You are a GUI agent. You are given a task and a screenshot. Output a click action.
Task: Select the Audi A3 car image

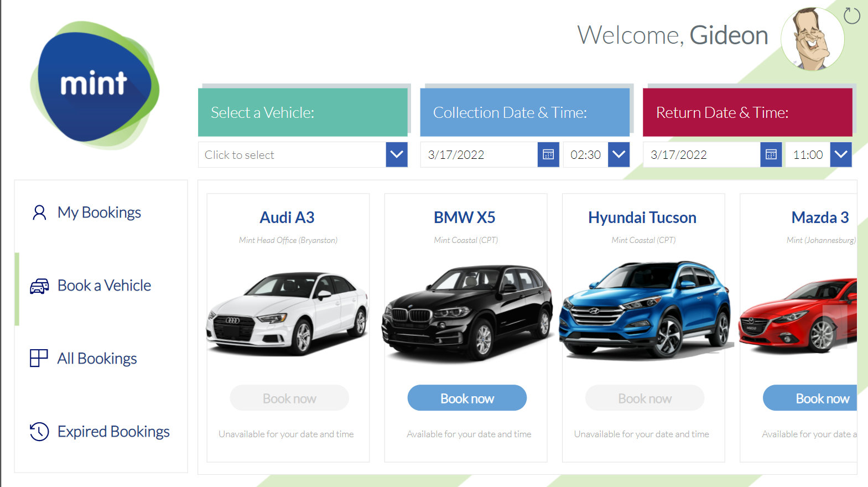tap(288, 313)
